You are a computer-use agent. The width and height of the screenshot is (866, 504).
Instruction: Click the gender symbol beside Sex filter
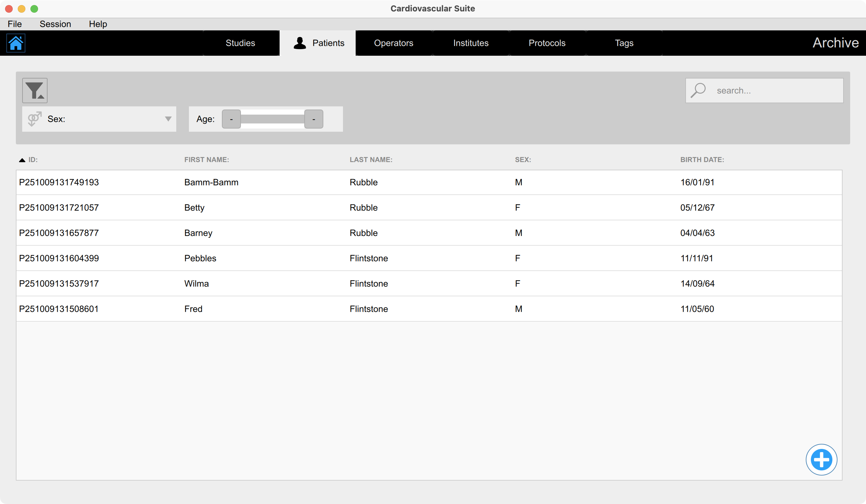pos(35,119)
